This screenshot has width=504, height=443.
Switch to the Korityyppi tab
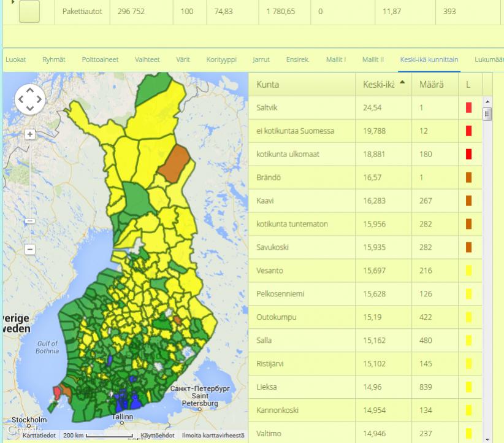coord(221,60)
